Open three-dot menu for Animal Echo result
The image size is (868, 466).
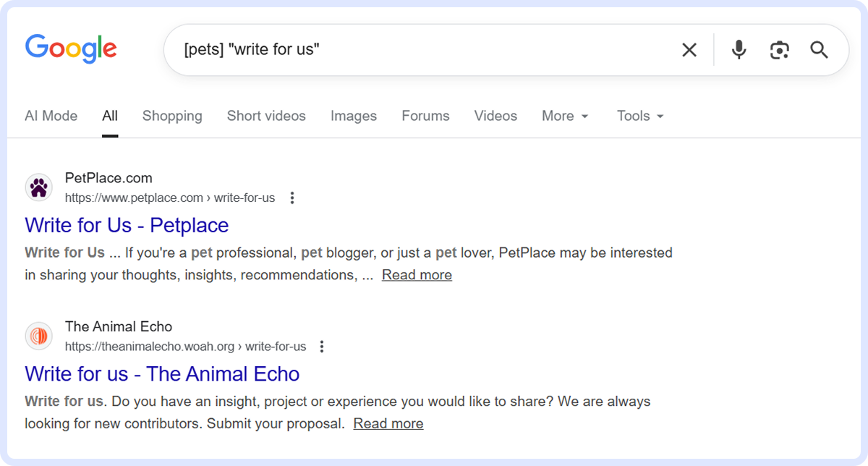coord(323,347)
